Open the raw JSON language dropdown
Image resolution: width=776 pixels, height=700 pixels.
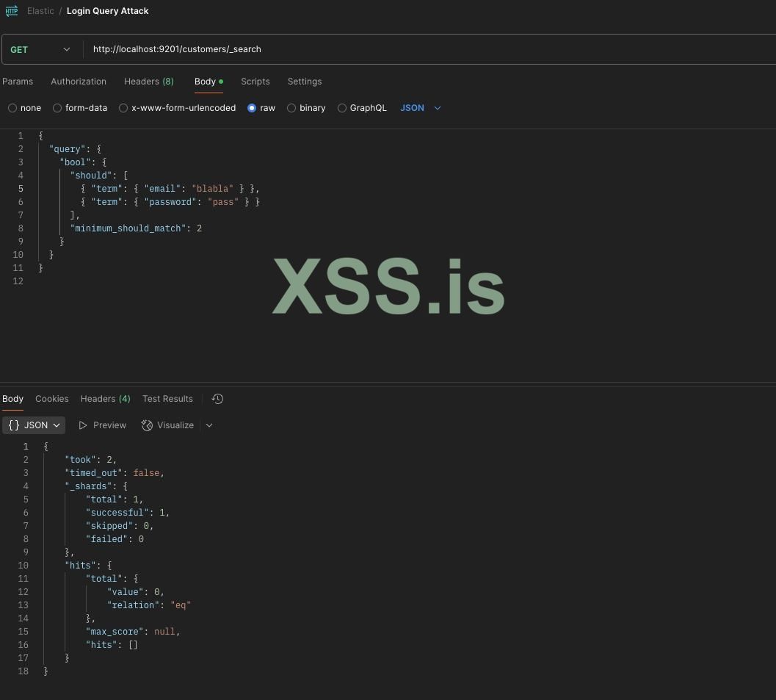420,108
